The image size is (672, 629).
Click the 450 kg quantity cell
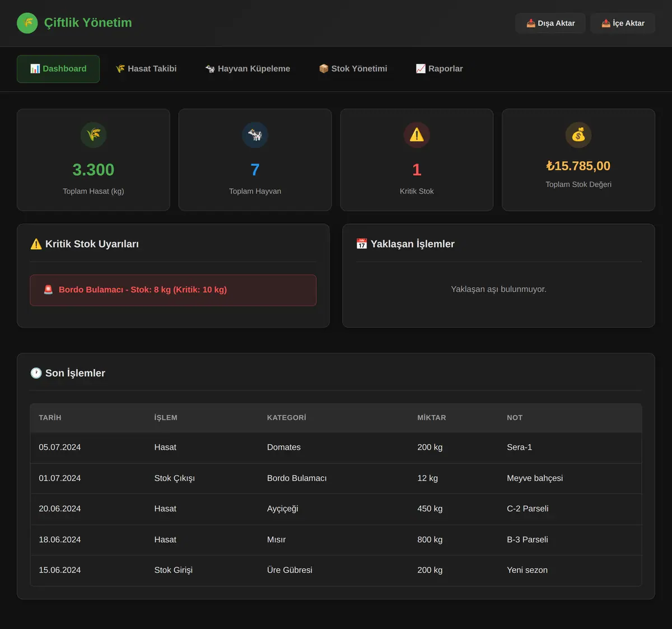click(430, 509)
